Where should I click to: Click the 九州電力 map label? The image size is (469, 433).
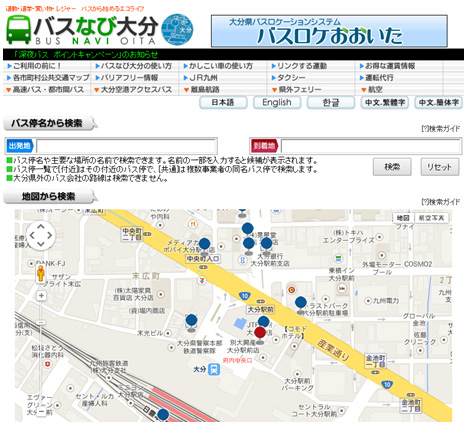click(385, 301)
